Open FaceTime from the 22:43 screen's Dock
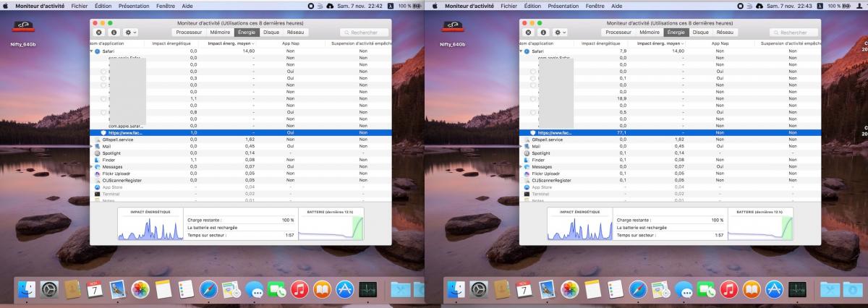This screenshot has height=308, width=868. tap(707, 289)
